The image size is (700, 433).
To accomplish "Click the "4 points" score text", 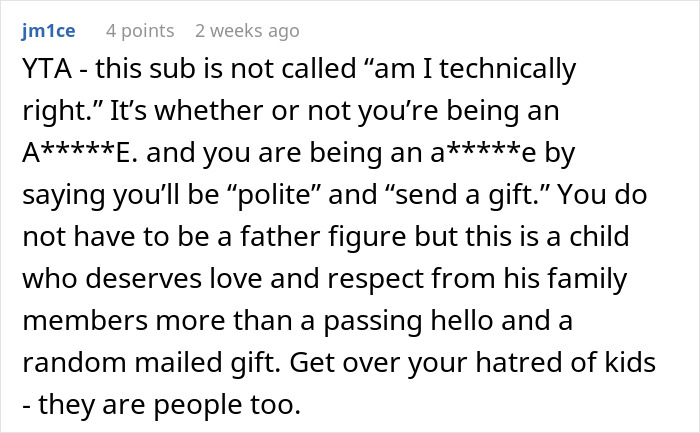I will point(140,31).
